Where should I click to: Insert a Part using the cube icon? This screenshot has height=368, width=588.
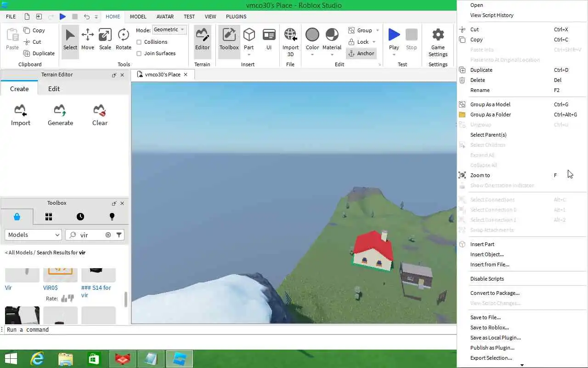pyautogui.click(x=249, y=34)
